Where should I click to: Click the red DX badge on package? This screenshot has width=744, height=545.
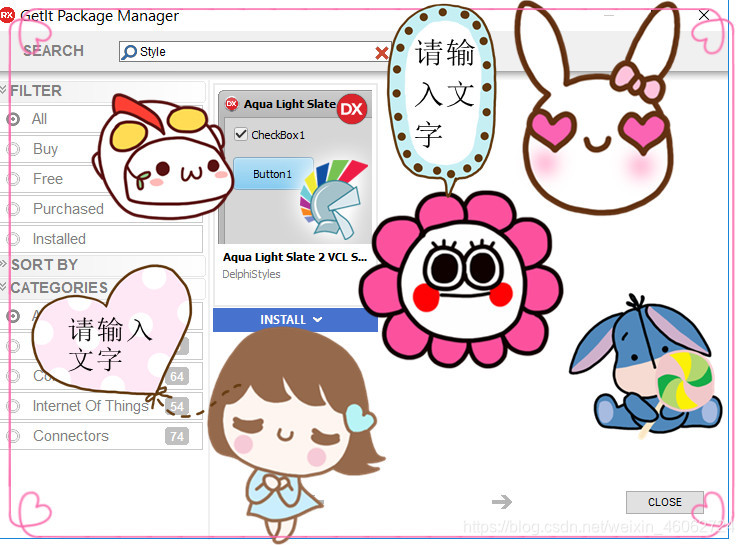point(352,109)
